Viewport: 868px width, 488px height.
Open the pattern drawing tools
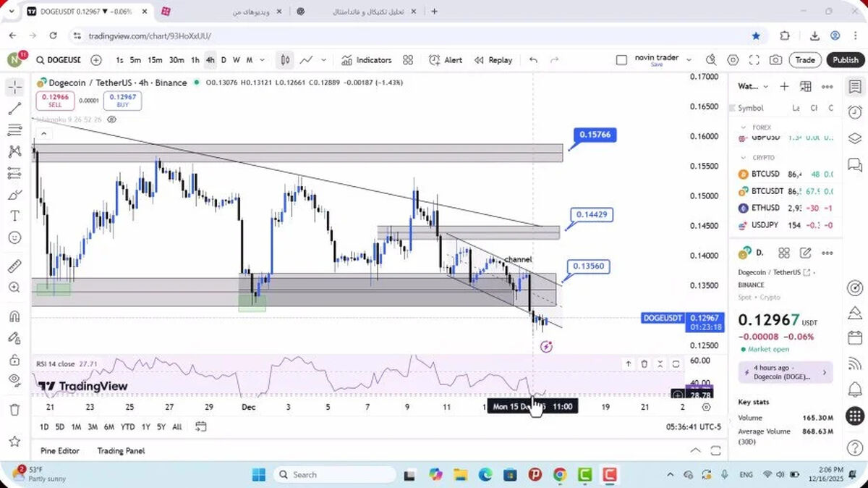[x=14, y=151]
